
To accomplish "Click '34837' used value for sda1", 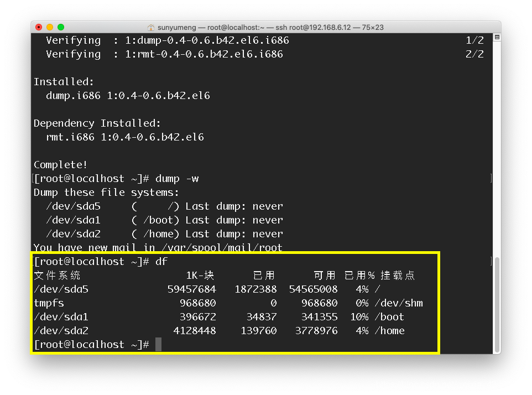I will [262, 317].
